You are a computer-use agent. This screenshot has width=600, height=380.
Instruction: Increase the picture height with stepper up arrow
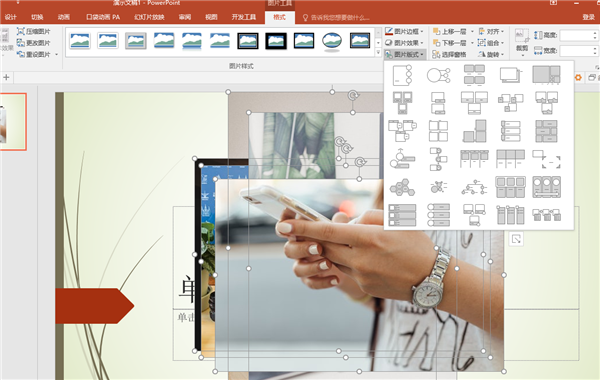point(595,33)
